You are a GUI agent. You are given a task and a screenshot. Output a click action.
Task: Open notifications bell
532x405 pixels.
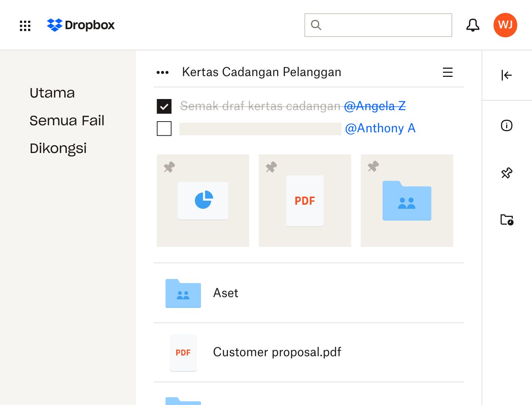tap(473, 25)
